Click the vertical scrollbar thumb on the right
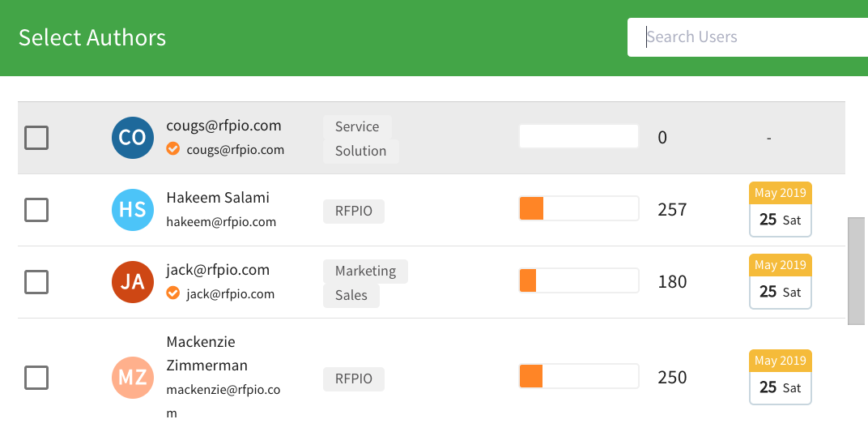The height and width of the screenshot is (432, 868). point(857,271)
